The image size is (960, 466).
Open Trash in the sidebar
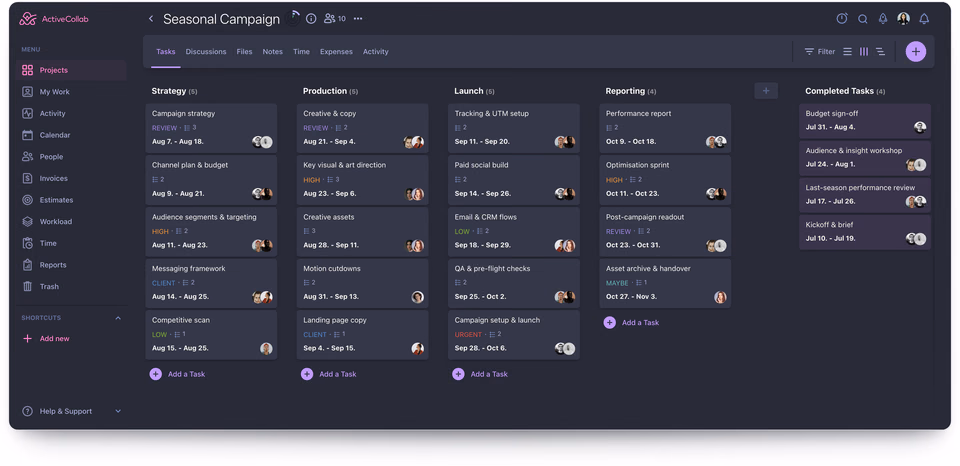point(72,287)
